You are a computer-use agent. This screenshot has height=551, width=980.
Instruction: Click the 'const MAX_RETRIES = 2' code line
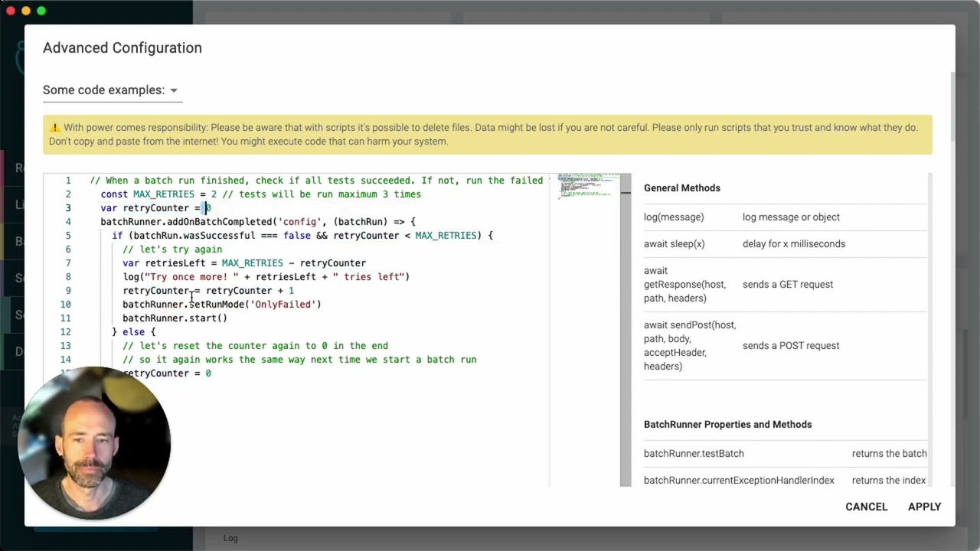[261, 194]
